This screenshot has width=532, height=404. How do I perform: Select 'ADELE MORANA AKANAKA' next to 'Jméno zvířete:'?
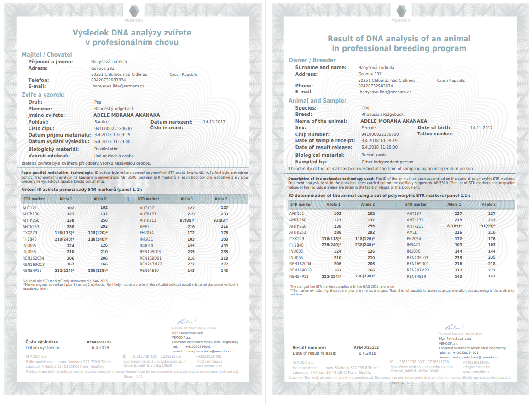(x=127, y=115)
